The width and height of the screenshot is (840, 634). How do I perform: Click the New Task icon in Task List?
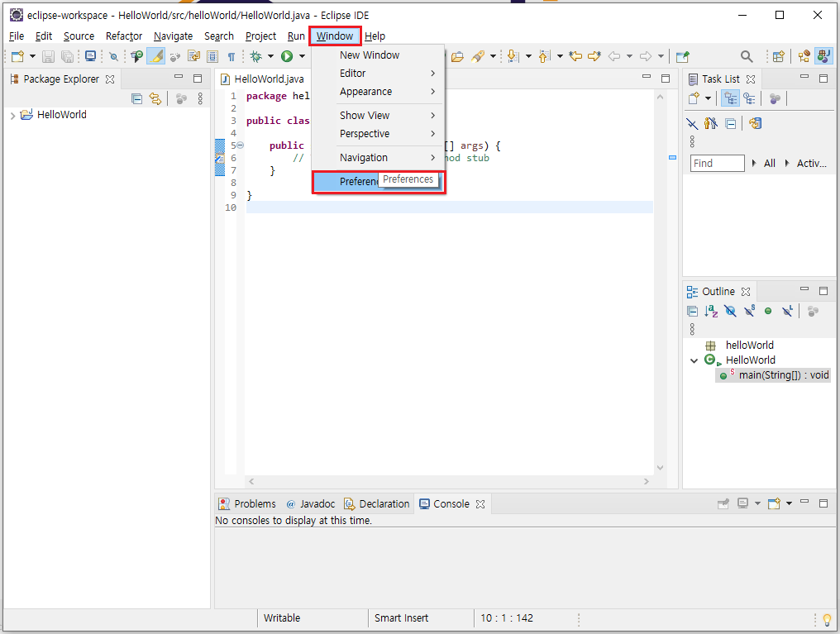[x=694, y=98]
